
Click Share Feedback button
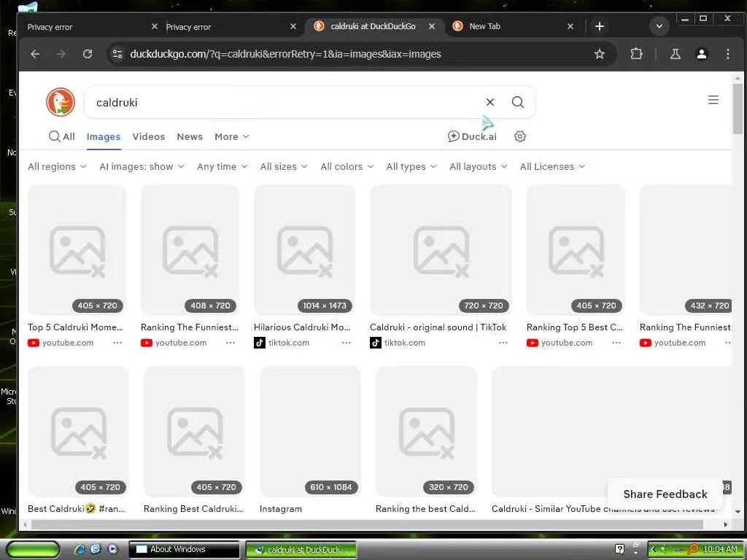[665, 494]
